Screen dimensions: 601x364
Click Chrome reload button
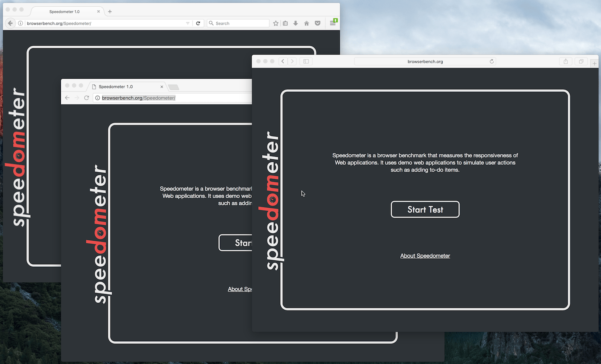[x=87, y=98]
